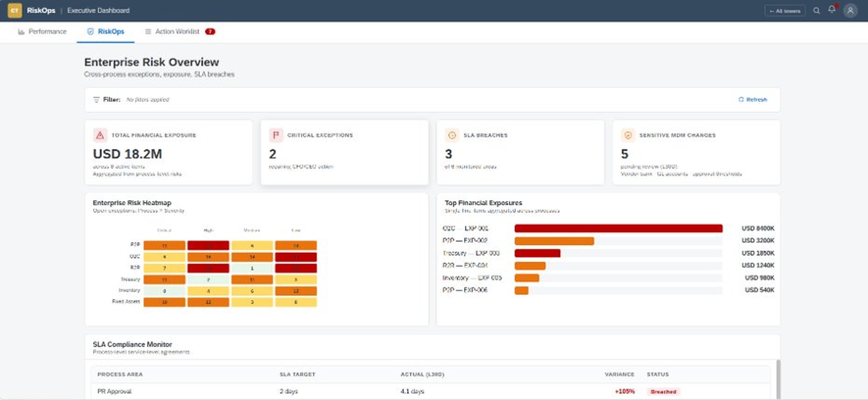Click the R2R EXP-004 label
This screenshot has width=868, height=400.
click(465, 265)
